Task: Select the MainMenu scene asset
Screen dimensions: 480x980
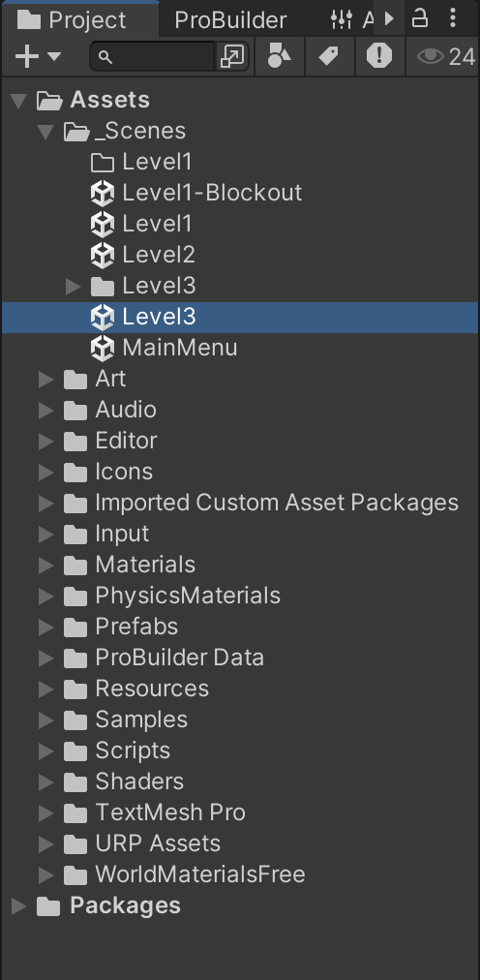Action: [164, 348]
